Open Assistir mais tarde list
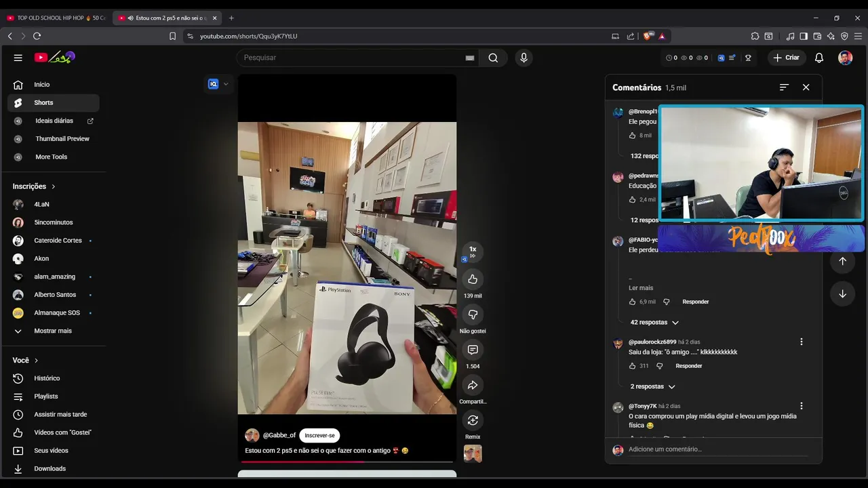This screenshot has height=488, width=868. 53,414
